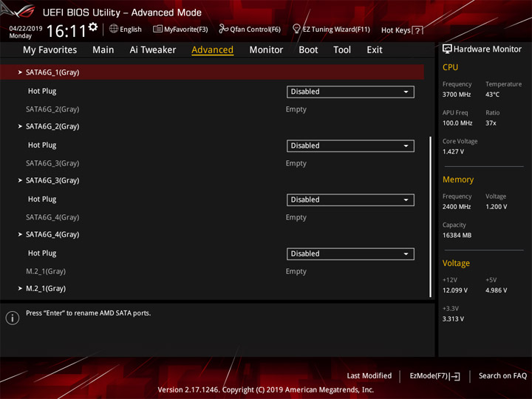The image size is (532, 399).
Task: Open MyFavorite(F3) list icon
Action: point(157,29)
